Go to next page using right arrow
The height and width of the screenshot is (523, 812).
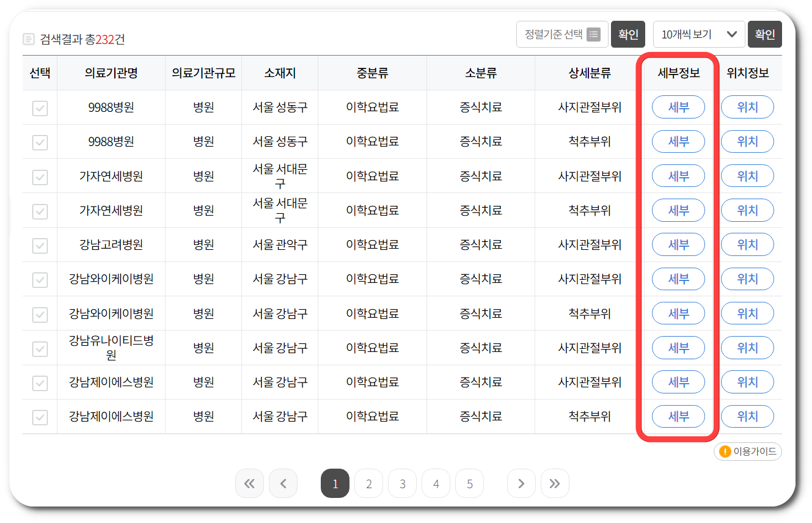tap(521, 483)
